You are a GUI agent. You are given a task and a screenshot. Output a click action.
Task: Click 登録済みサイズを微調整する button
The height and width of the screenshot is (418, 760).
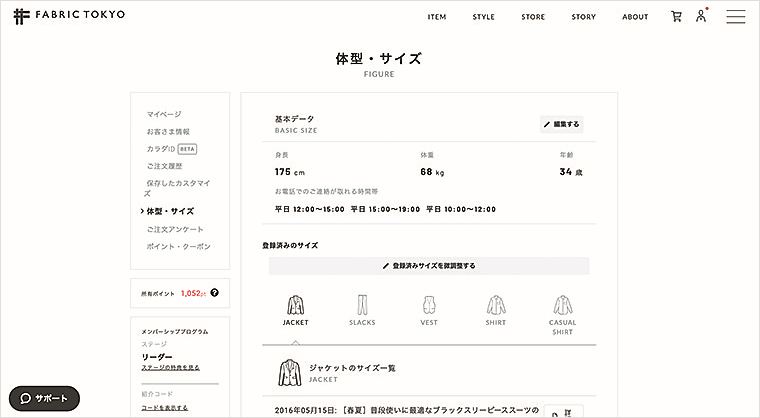coord(429,266)
